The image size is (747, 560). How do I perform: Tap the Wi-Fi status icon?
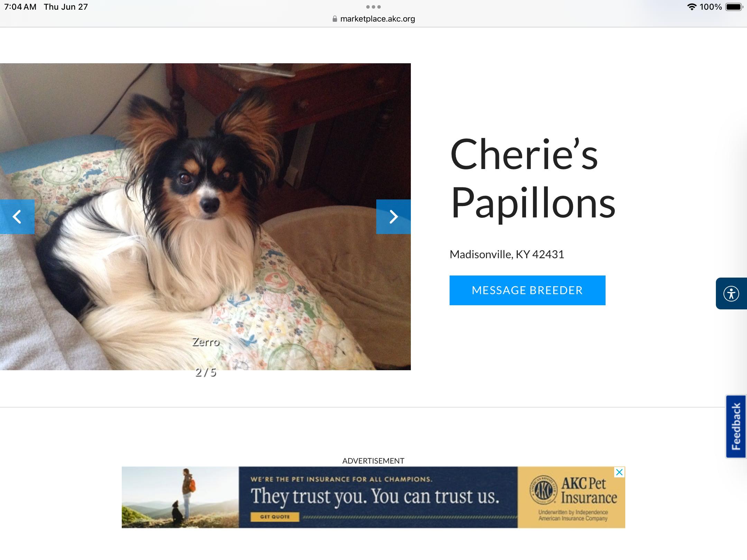pyautogui.click(x=691, y=7)
